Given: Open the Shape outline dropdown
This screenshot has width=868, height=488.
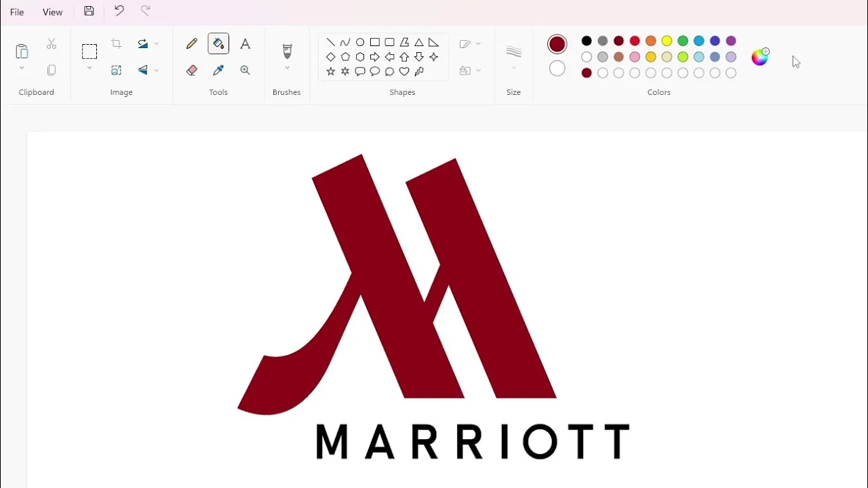Looking at the screenshot, I should tap(470, 44).
